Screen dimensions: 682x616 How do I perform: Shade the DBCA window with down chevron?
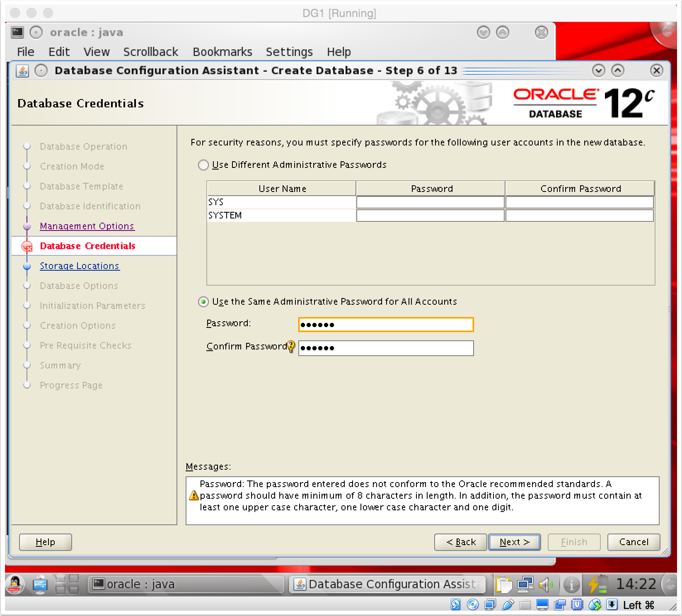[x=598, y=70]
